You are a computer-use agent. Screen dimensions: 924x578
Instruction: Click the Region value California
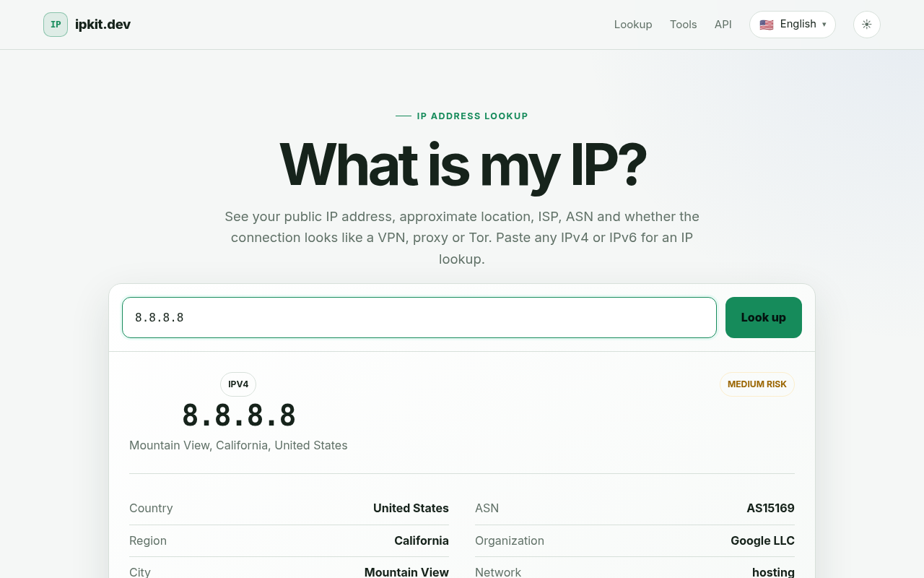click(x=422, y=540)
